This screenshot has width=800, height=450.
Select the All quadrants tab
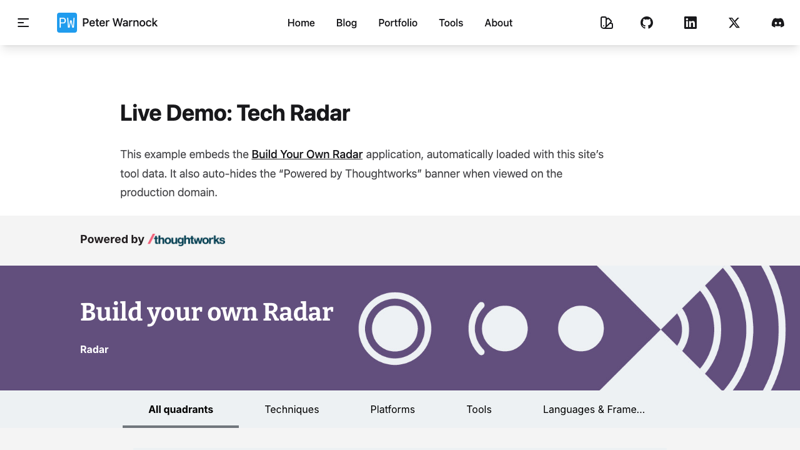coord(181,409)
